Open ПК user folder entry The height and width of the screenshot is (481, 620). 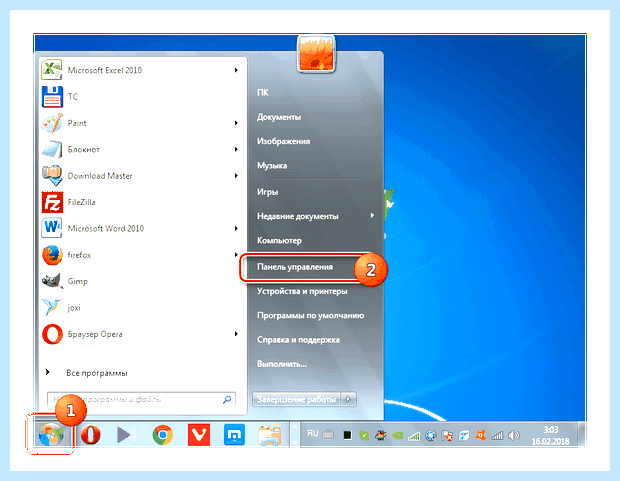point(263,93)
